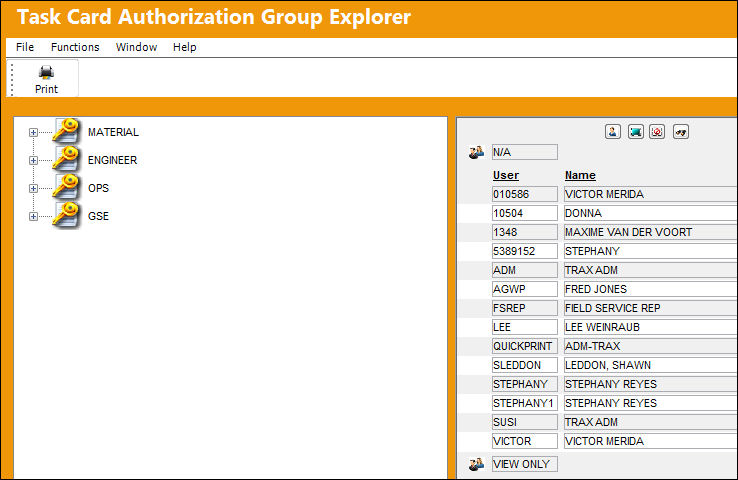The image size is (738, 480).
Task: Sort by the Name column header
Action: coord(580,175)
